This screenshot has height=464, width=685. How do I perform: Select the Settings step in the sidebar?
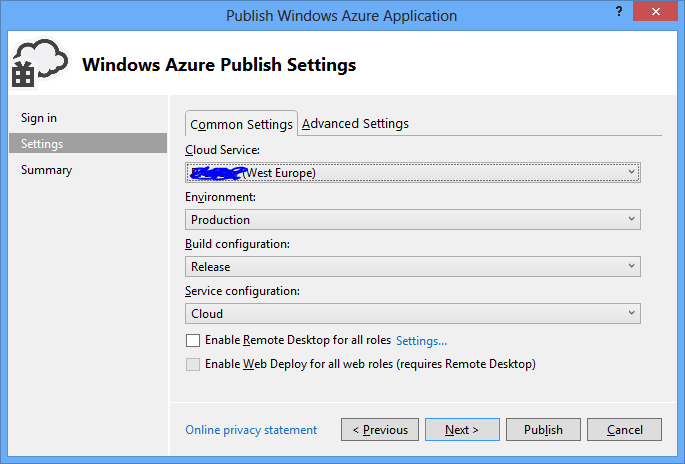(88, 143)
